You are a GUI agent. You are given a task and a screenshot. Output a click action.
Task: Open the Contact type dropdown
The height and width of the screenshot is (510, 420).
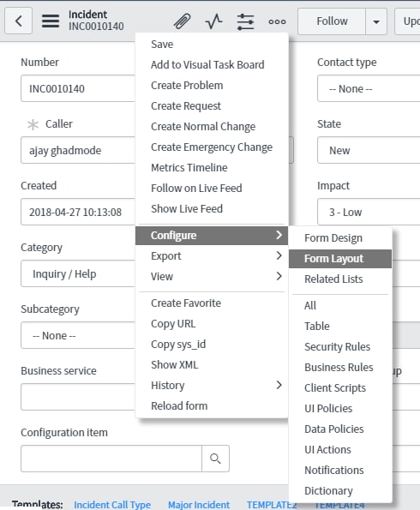[x=369, y=88]
